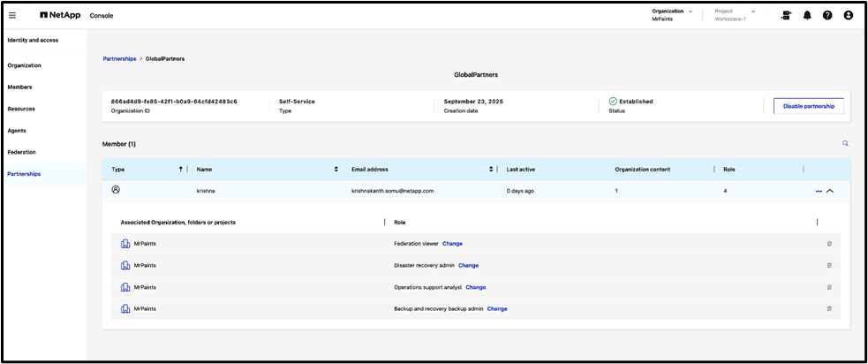
Task: Open the three-dot actions menu for krishna
Action: [819, 191]
